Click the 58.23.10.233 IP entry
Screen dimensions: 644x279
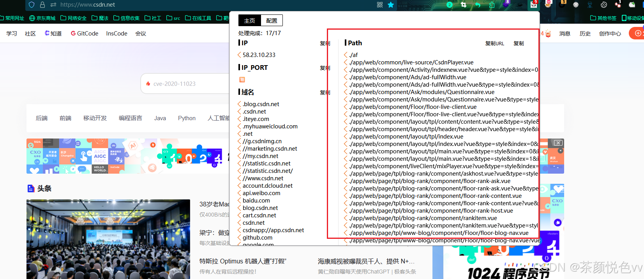coord(259,55)
